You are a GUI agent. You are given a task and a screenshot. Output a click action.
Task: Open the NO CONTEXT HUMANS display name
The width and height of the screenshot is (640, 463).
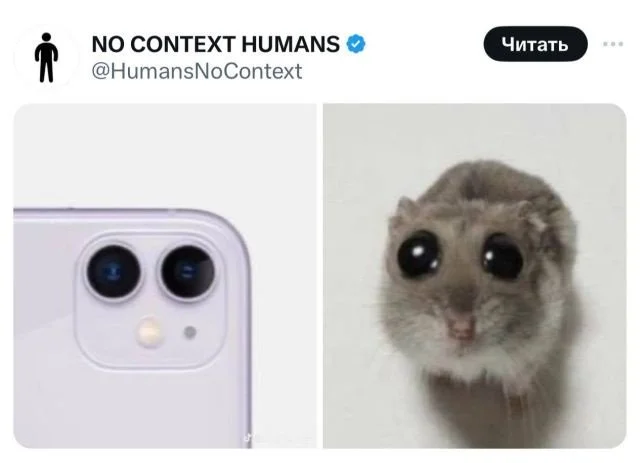point(216,44)
